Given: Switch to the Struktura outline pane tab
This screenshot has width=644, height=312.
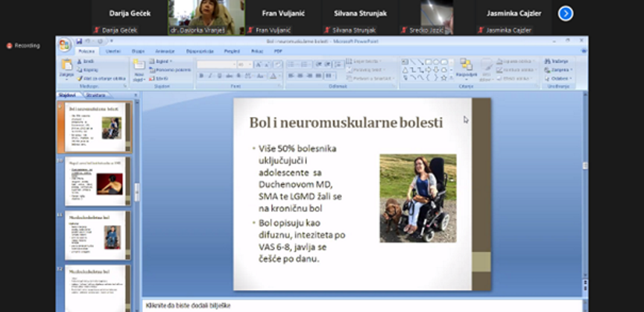Looking at the screenshot, I should click(95, 95).
